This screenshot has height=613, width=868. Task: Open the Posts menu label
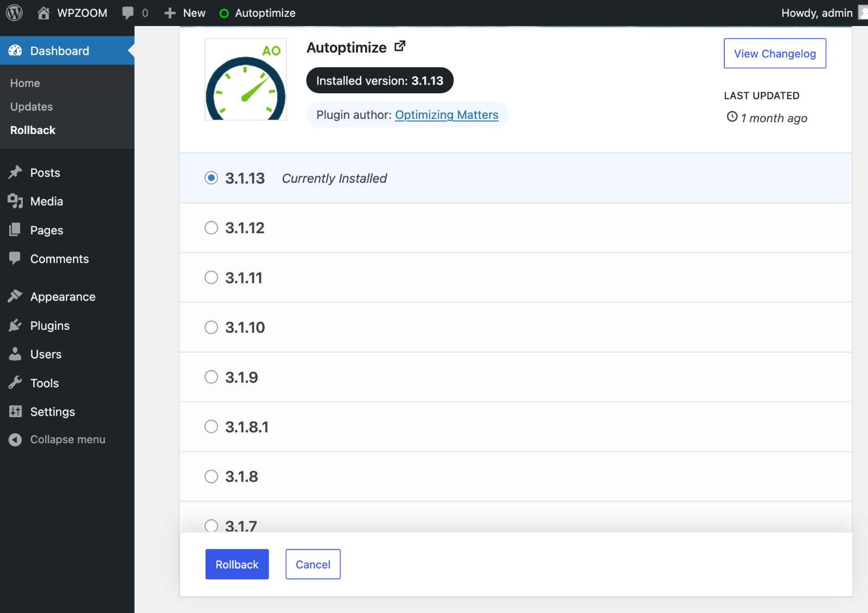[45, 173]
